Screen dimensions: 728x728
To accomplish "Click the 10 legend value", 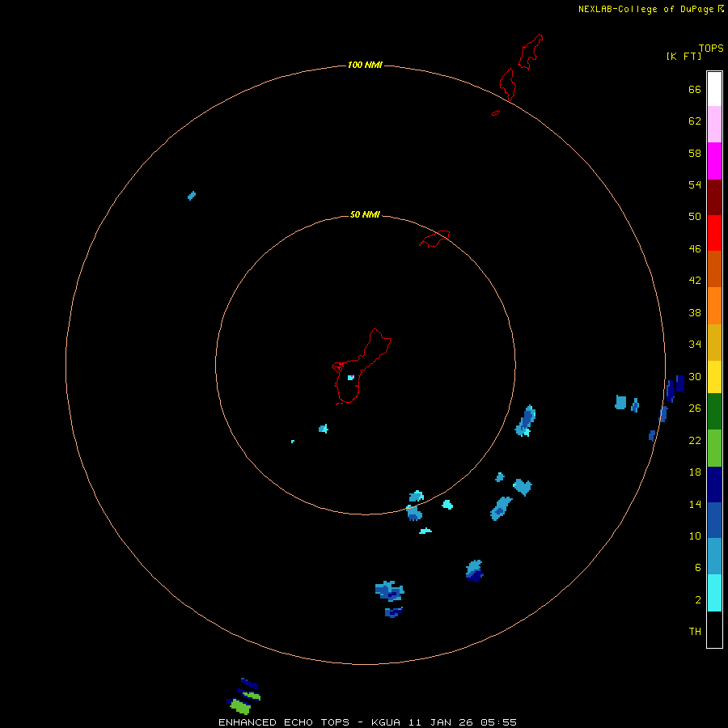I will point(695,535).
